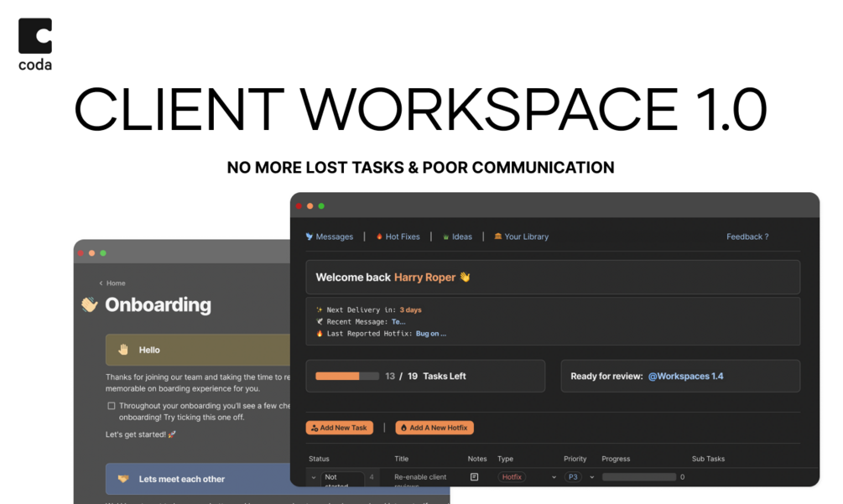Viewport: 843px width, 504px height.
Task: Click the sub tasks count 0
Action: click(682, 477)
